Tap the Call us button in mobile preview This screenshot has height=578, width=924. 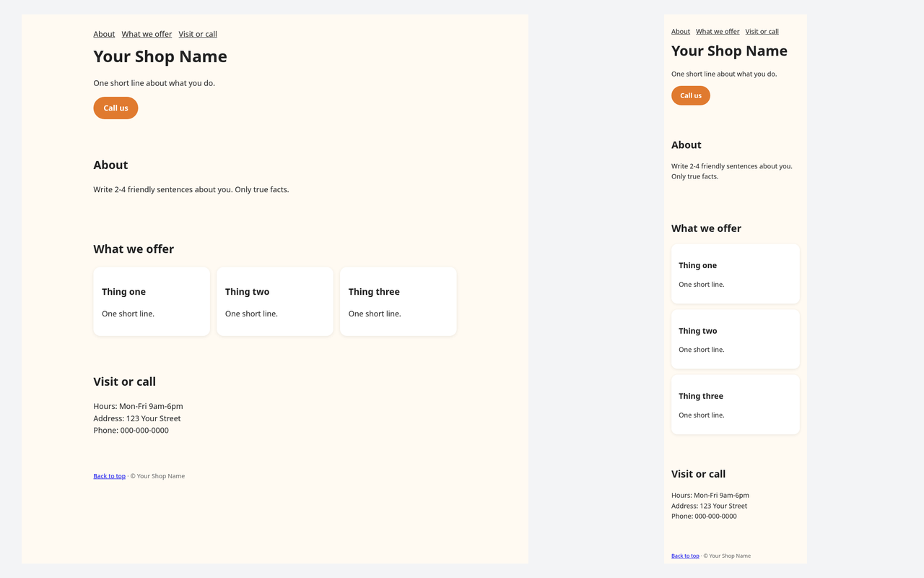(691, 95)
